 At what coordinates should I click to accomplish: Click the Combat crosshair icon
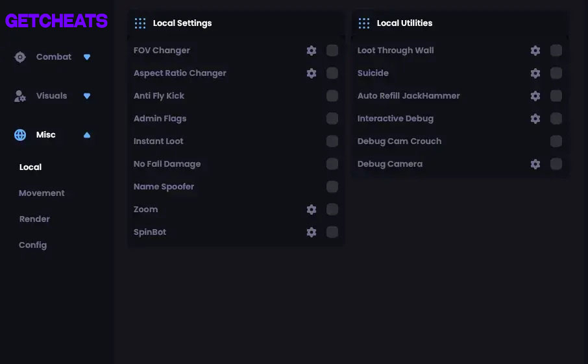[x=20, y=57]
